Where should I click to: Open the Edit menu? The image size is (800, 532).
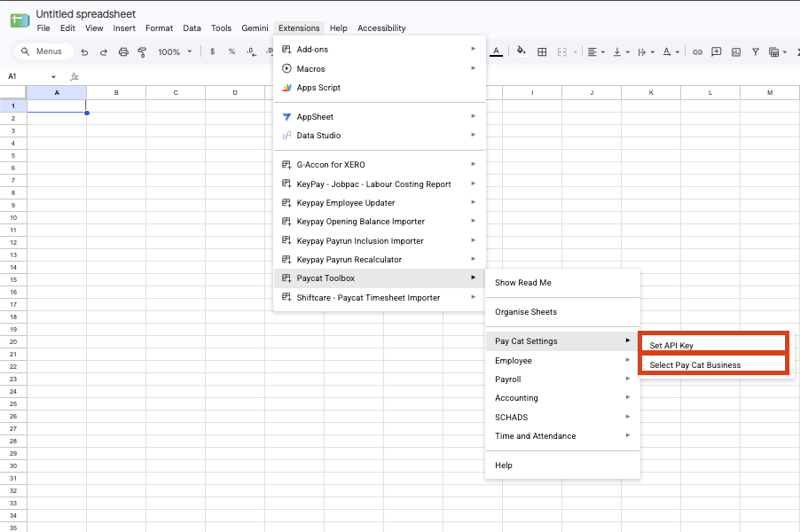tap(67, 28)
